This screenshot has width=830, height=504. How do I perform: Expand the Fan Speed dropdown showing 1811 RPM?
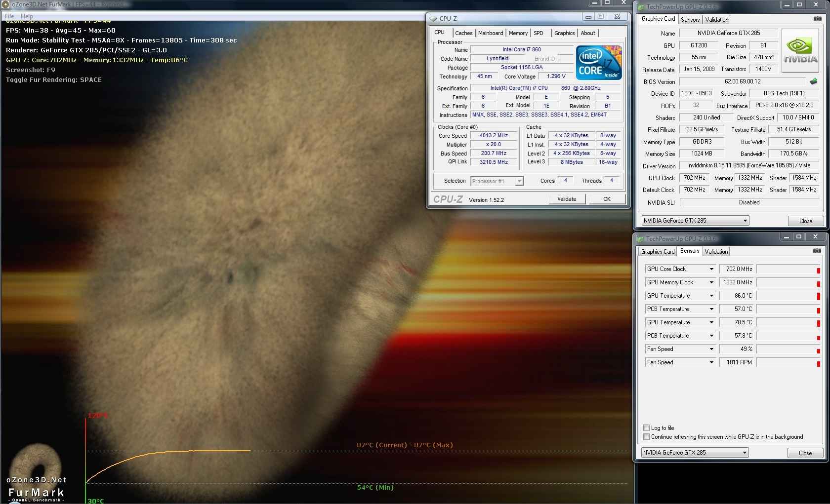711,362
